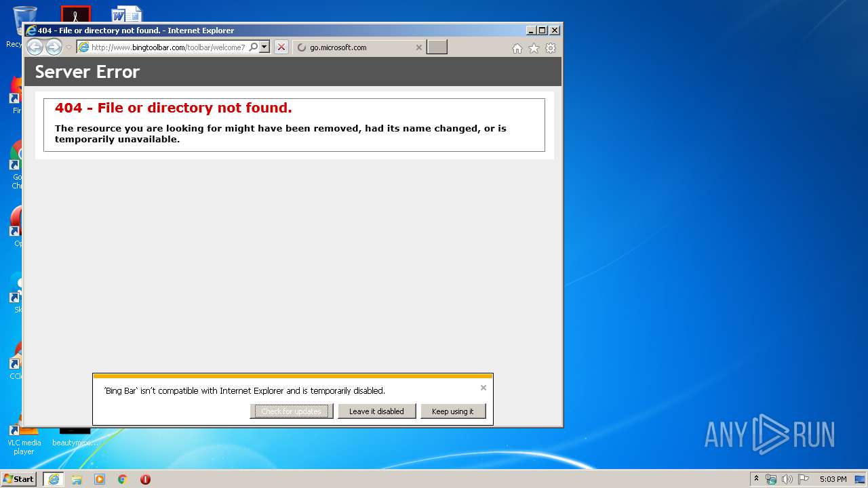Click the Show desktop button
Image resolution: width=868 pixels, height=488 pixels.
click(860, 479)
